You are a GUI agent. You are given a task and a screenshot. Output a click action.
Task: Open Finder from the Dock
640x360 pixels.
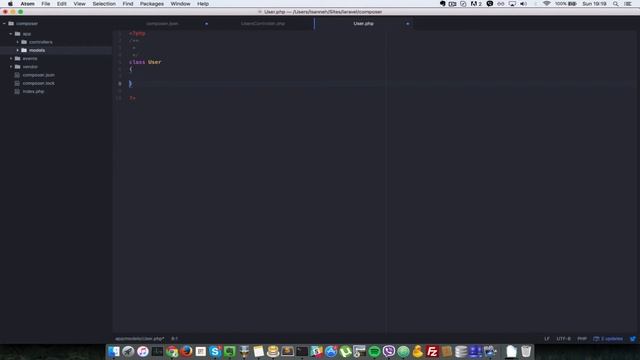[x=114, y=351]
